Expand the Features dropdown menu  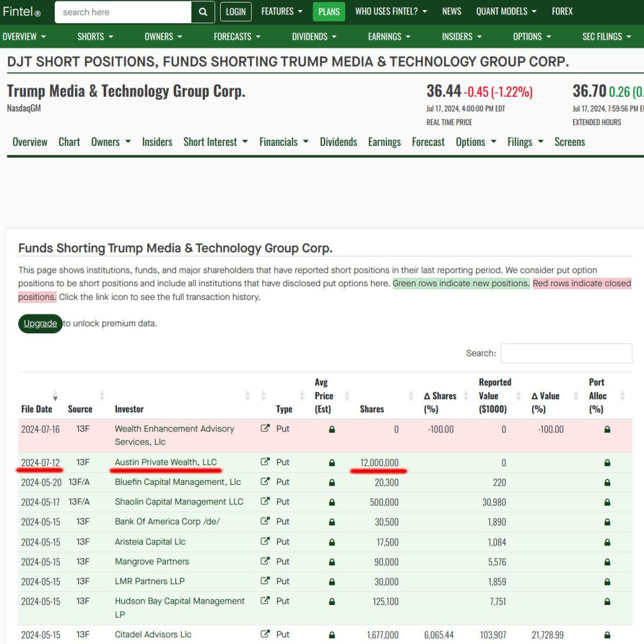tap(282, 11)
